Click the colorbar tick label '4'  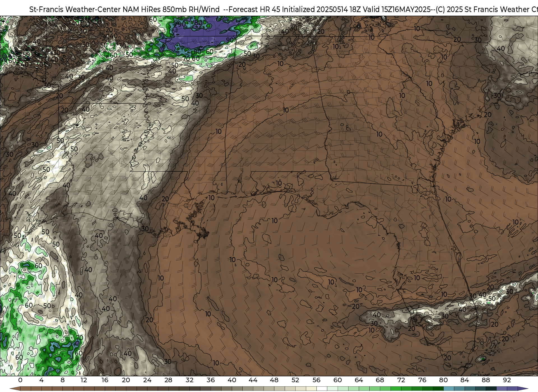click(41, 380)
